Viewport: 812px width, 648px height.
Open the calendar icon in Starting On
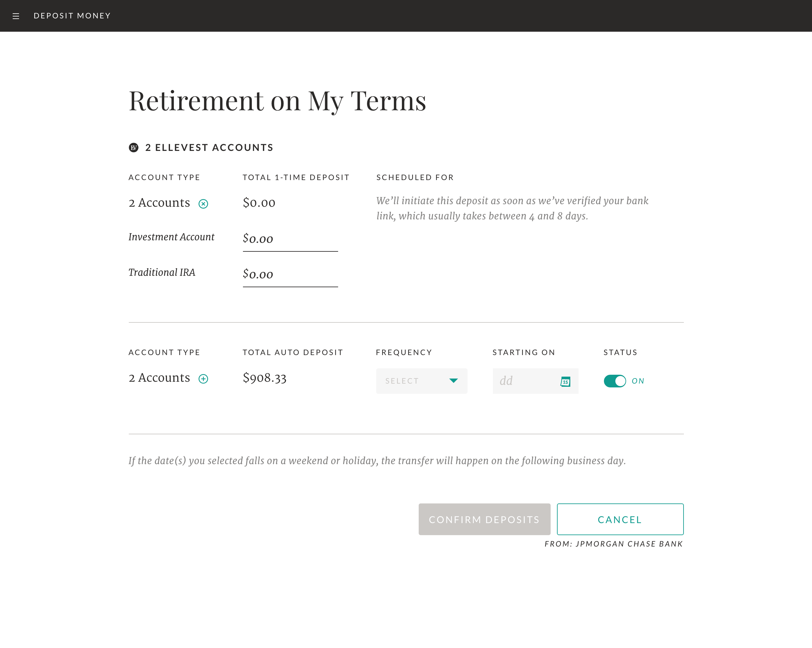point(565,381)
